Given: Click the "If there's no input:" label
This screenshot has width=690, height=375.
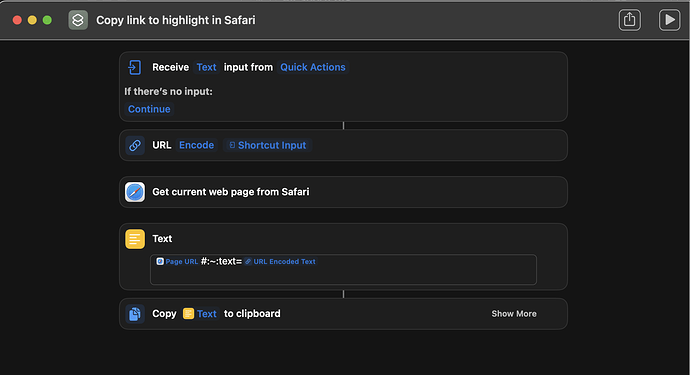Looking at the screenshot, I should click(x=168, y=92).
